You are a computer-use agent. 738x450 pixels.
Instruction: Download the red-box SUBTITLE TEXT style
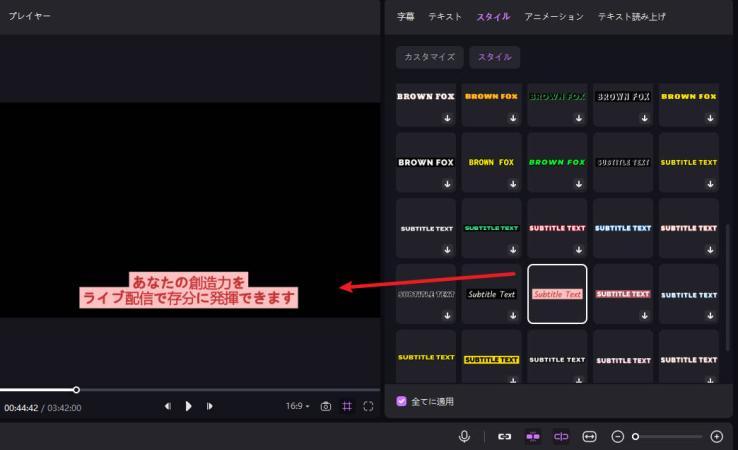click(644, 316)
